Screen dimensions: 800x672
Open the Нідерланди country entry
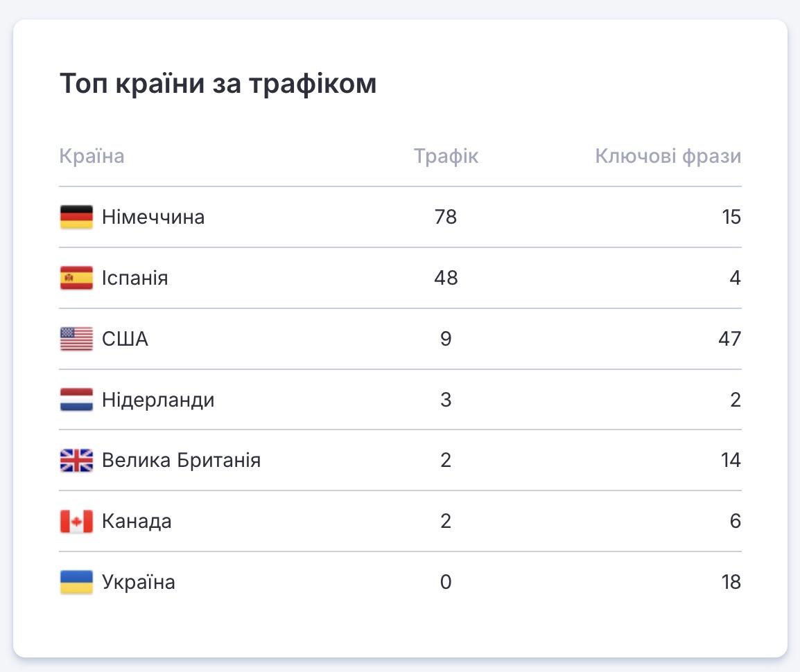click(x=158, y=400)
